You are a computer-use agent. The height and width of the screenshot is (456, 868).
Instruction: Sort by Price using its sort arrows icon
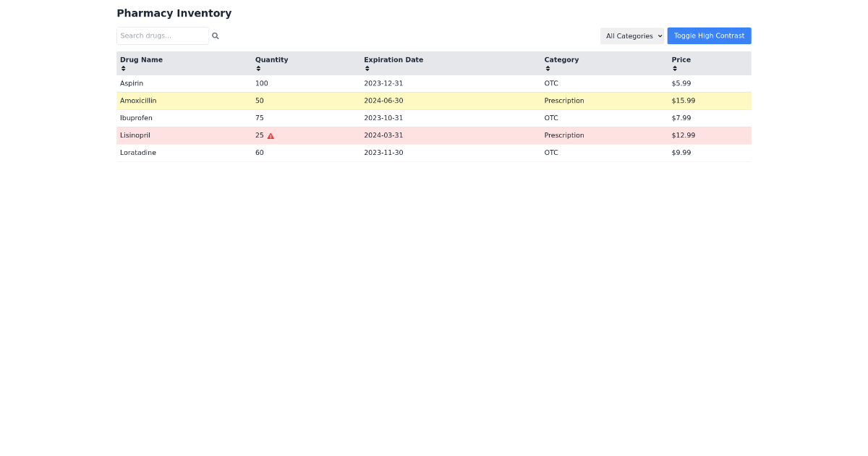(x=675, y=68)
